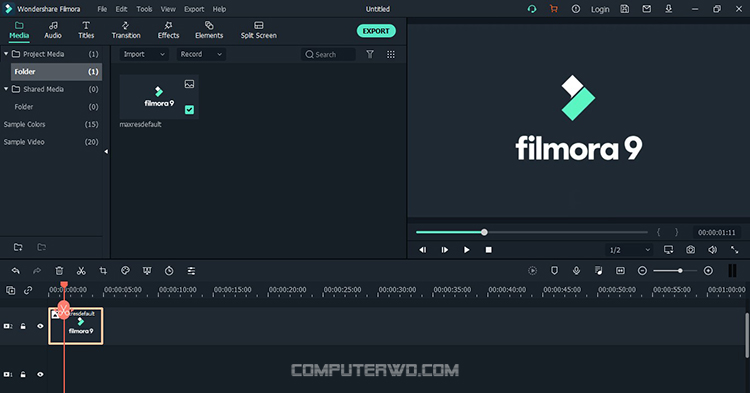Click the play frame-by-frame button

point(444,250)
